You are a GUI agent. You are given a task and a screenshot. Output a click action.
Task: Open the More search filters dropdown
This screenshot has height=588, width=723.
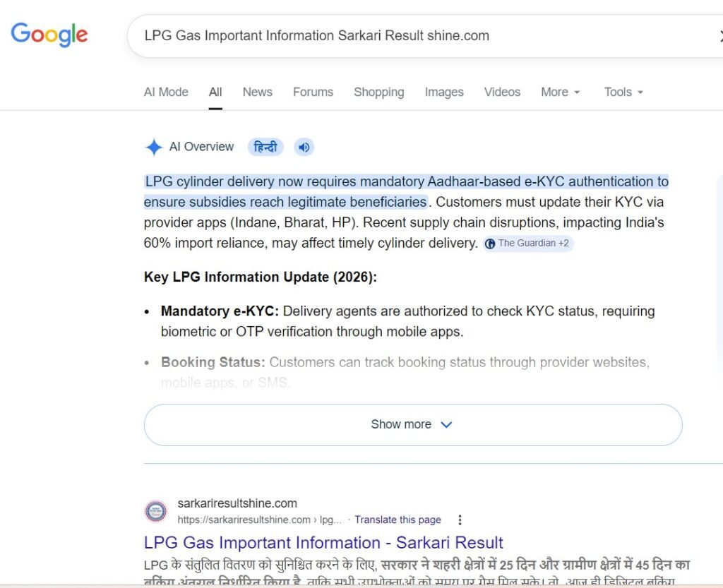pos(559,92)
